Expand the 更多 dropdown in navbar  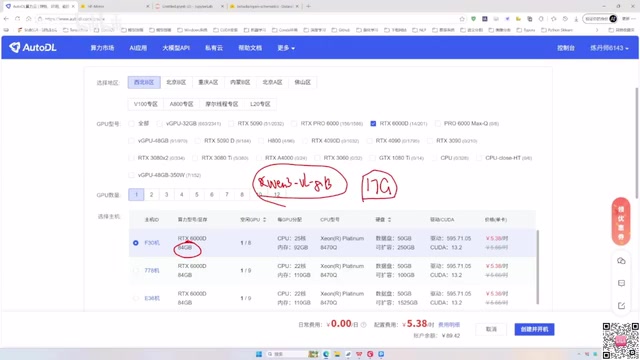pos(286,48)
